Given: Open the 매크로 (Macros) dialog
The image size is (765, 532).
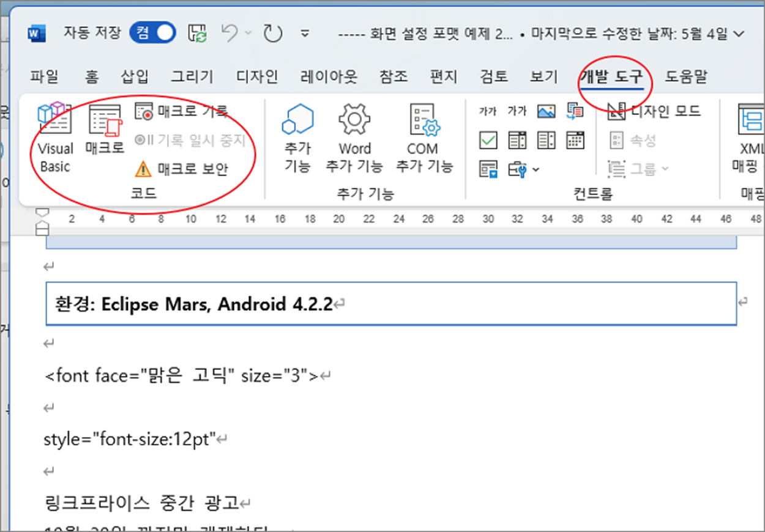Looking at the screenshot, I should (105, 130).
